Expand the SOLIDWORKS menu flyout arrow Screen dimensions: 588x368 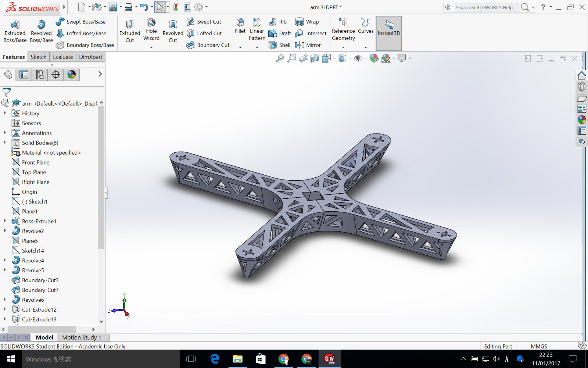pyautogui.click(x=64, y=7)
